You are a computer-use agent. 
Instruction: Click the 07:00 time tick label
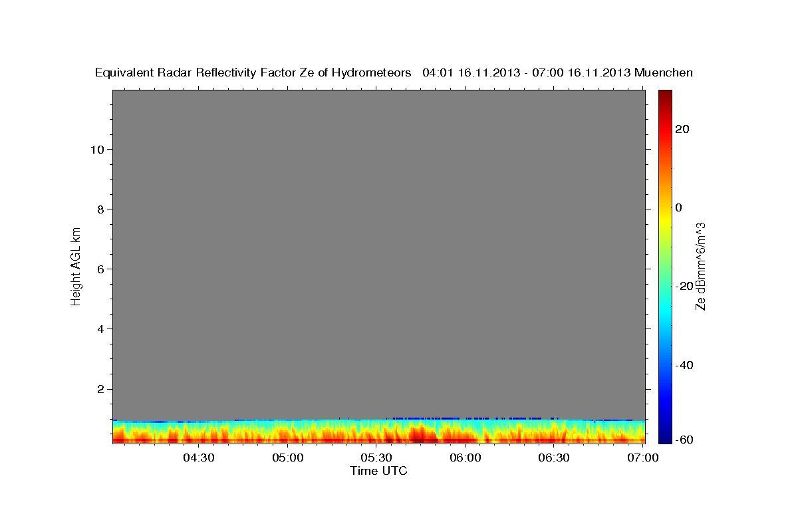click(643, 458)
